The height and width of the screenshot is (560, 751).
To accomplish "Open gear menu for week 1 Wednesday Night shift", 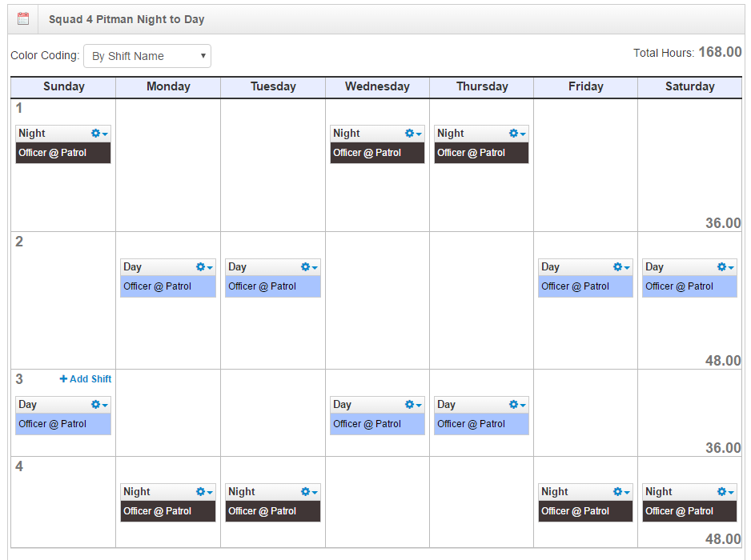I will coord(413,134).
